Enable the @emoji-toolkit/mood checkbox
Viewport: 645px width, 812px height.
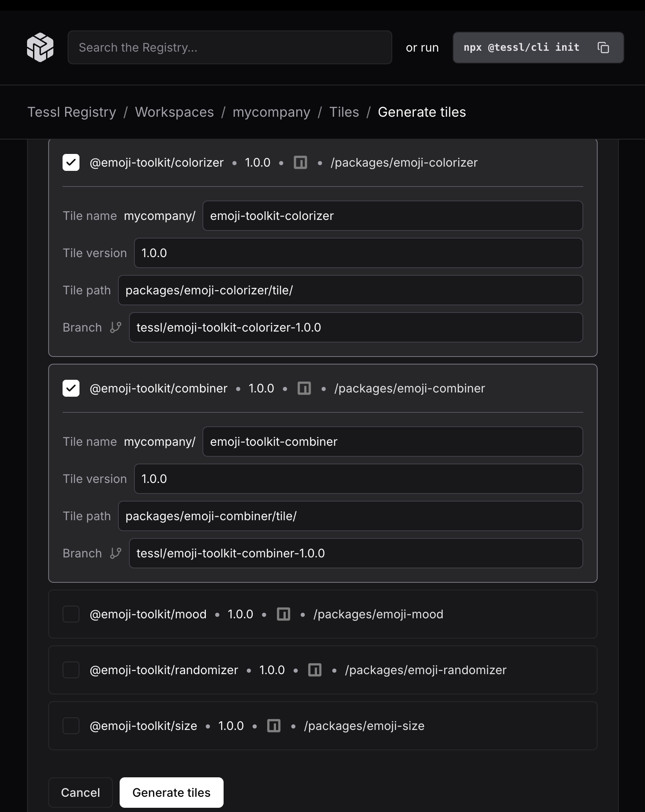(71, 614)
